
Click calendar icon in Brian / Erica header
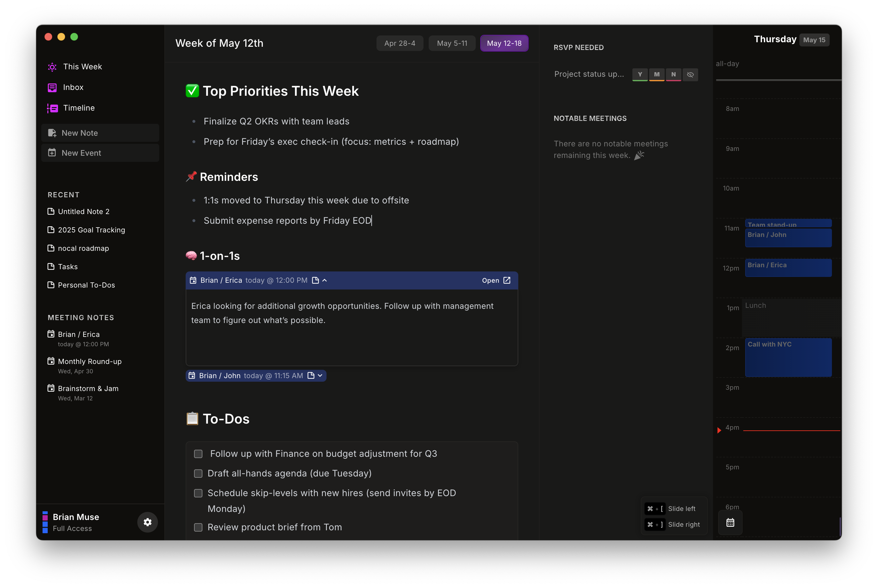coord(193,280)
